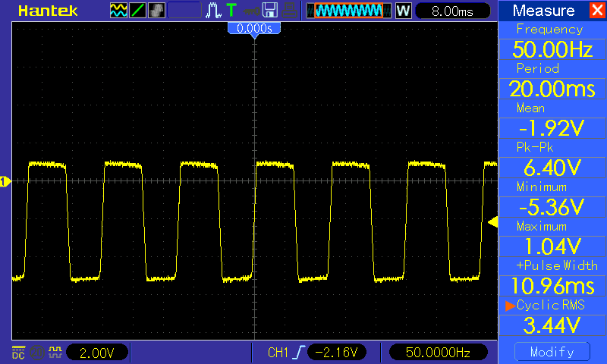Select the Minimum measurement label
This screenshot has width=607, height=364.
pyautogui.click(x=542, y=187)
